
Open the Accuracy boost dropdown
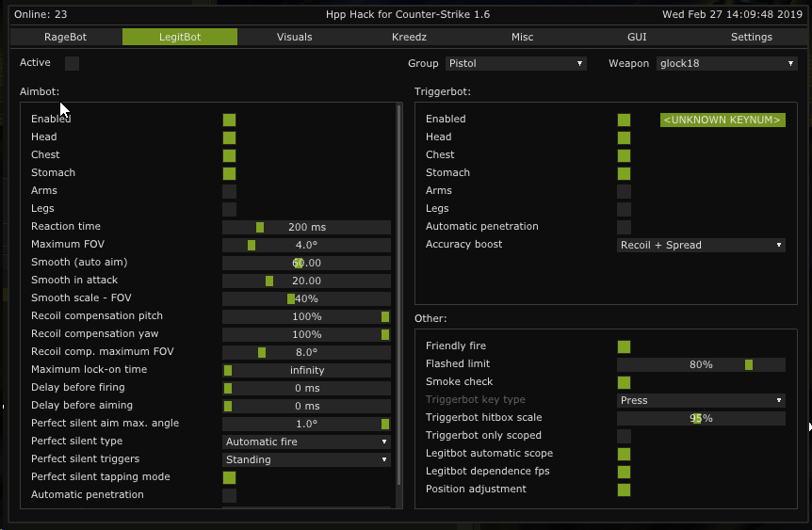point(701,245)
